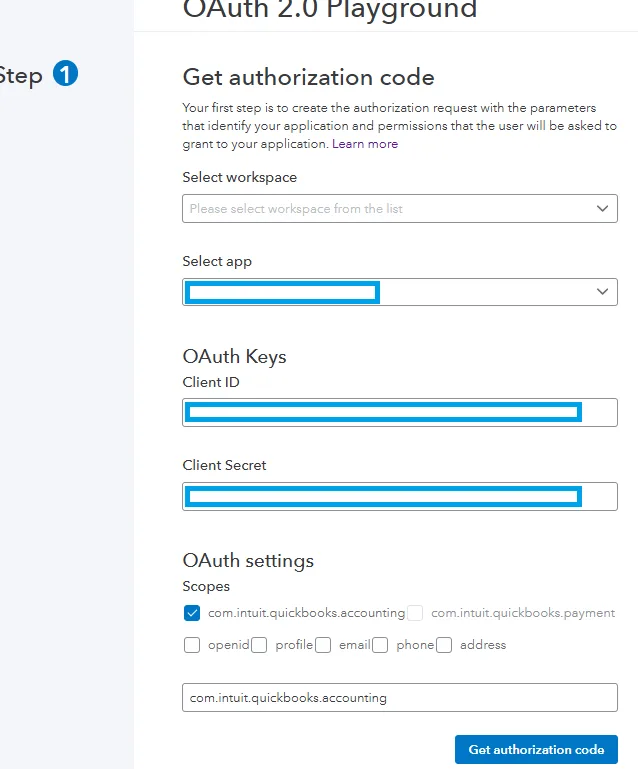Click the selected app name box
The image size is (638, 769).
pyautogui.click(x=282, y=292)
